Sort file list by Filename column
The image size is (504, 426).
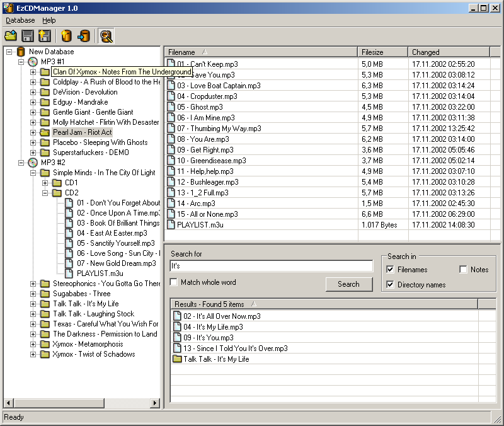261,52
